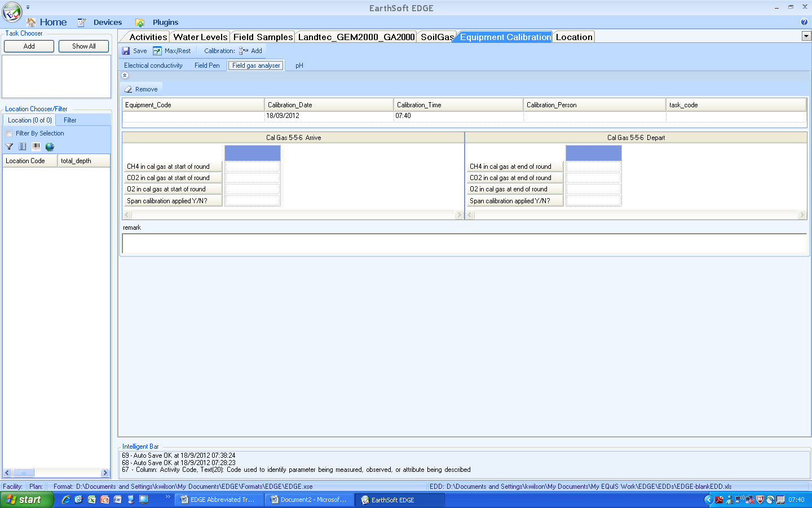Image resolution: width=812 pixels, height=508 pixels.
Task: Open the Document2 Microsoft Word taskbar button
Action: (309, 500)
